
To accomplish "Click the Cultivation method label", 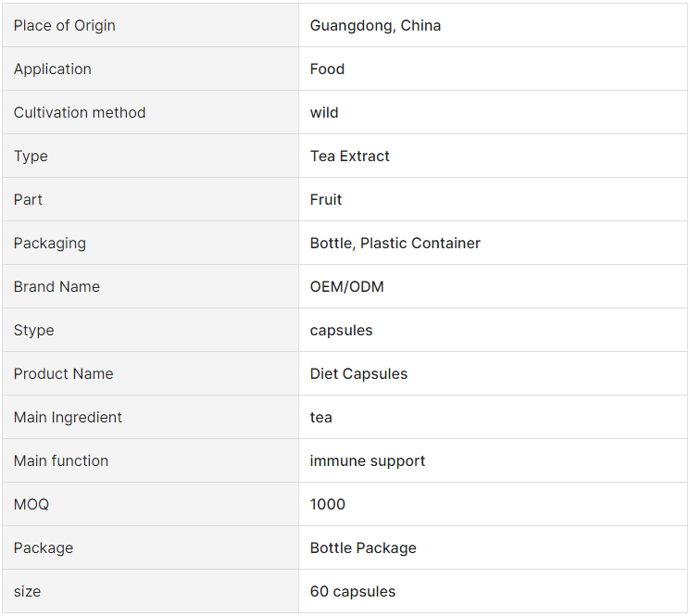I will click(80, 113).
